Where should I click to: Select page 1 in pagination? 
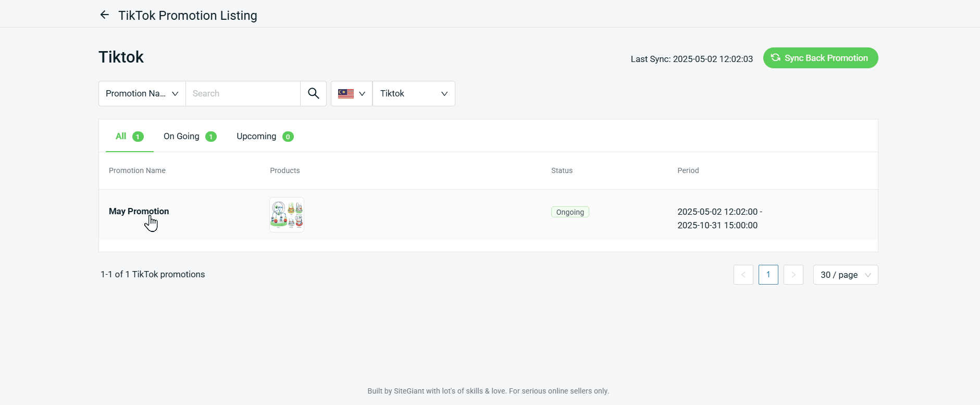(768, 275)
